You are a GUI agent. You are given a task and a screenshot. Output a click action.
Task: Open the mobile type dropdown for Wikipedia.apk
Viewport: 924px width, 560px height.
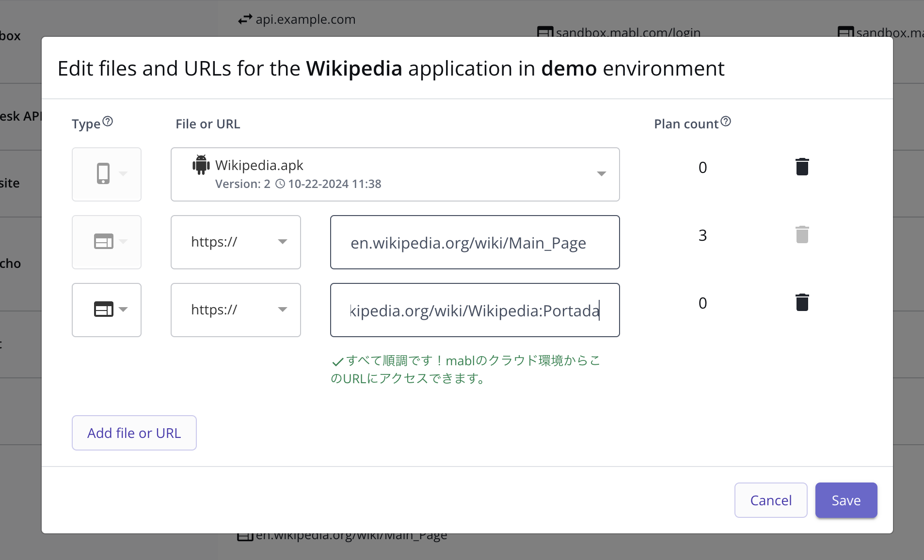coord(107,174)
